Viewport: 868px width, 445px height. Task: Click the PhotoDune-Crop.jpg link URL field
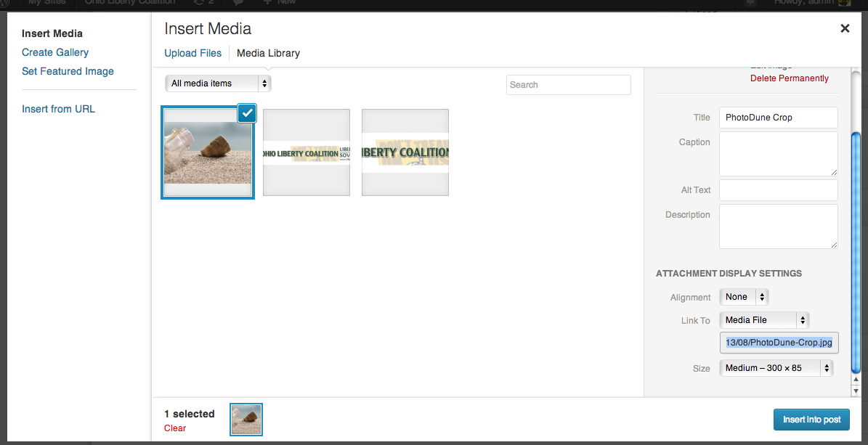(779, 343)
